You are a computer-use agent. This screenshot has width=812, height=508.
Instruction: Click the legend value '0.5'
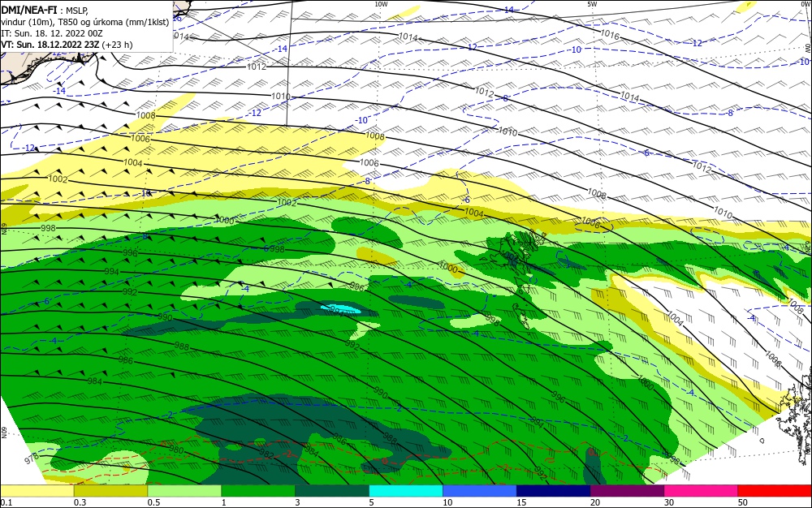[x=153, y=502]
